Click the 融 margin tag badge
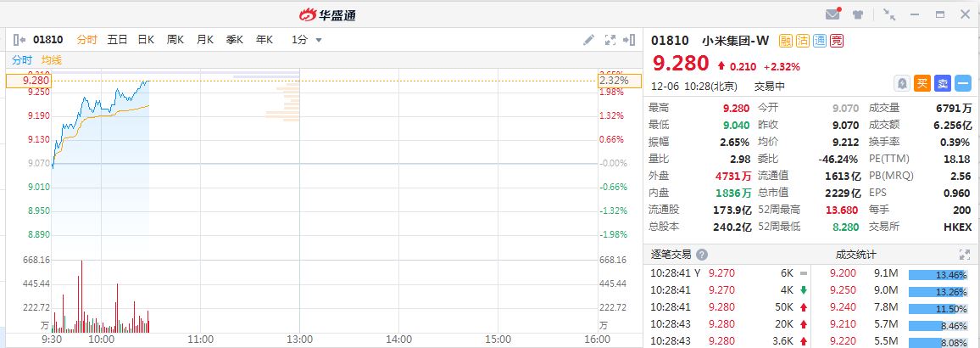 786,40
